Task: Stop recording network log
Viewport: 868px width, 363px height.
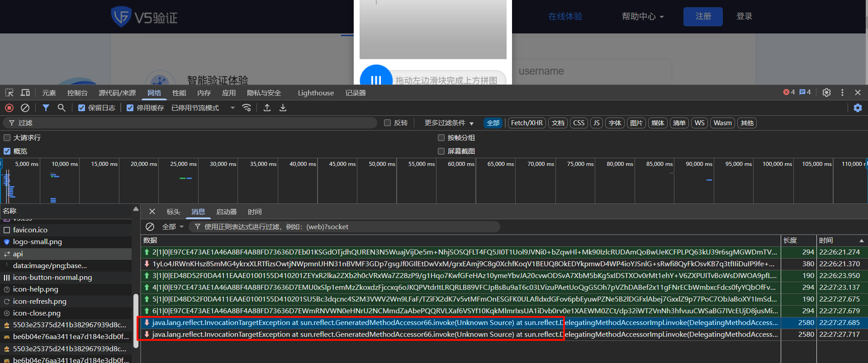Action: (x=9, y=108)
